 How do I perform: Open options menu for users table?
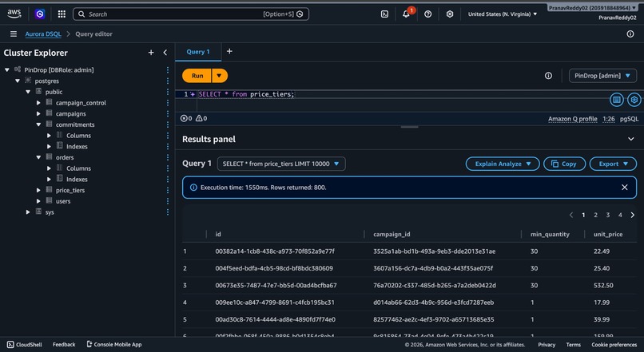click(x=168, y=201)
